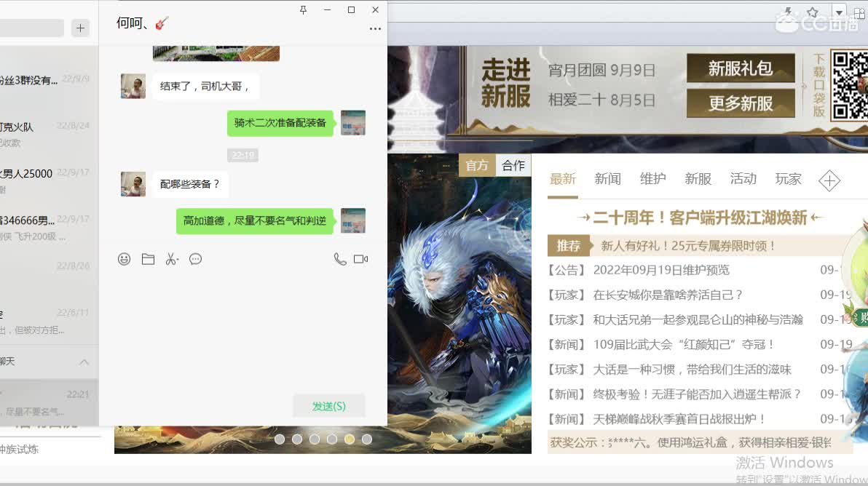This screenshot has width=868, height=486.
Task: Open the 男人25000 conversation
Action: pyautogui.click(x=50, y=181)
